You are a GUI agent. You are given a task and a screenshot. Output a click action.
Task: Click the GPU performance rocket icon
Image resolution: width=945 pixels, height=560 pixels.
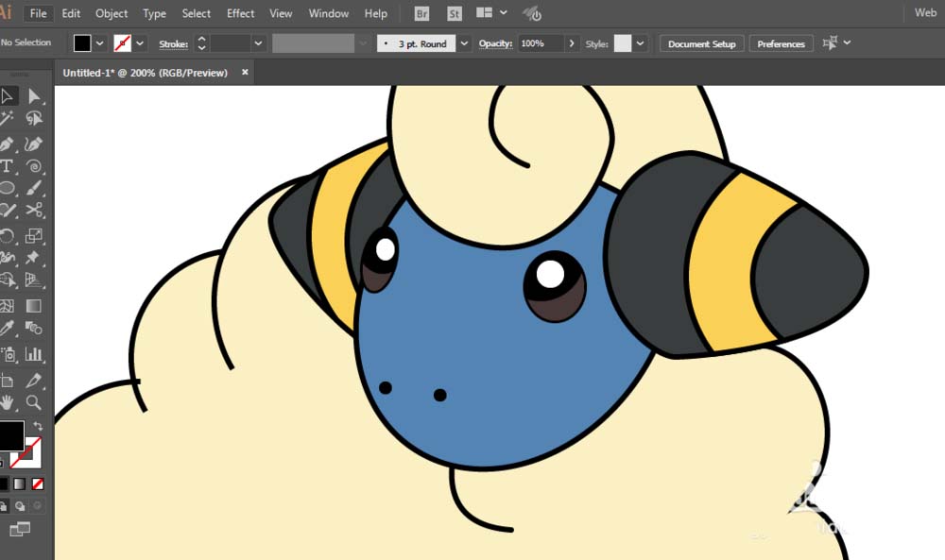point(531,13)
